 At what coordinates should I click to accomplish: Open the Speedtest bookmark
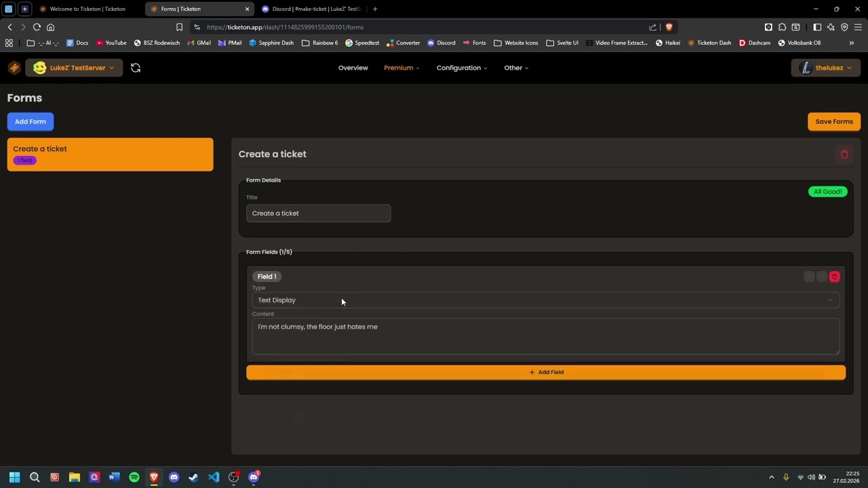(362, 43)
